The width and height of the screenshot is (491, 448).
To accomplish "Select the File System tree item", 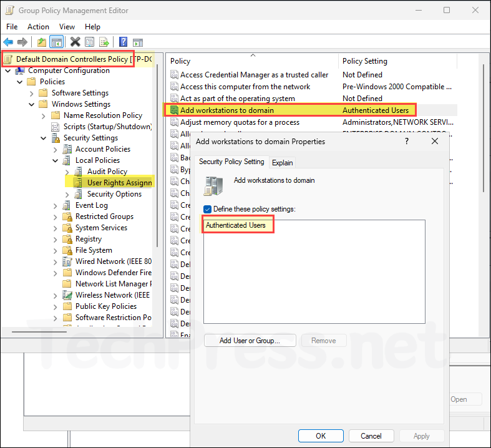I will 94,250.
